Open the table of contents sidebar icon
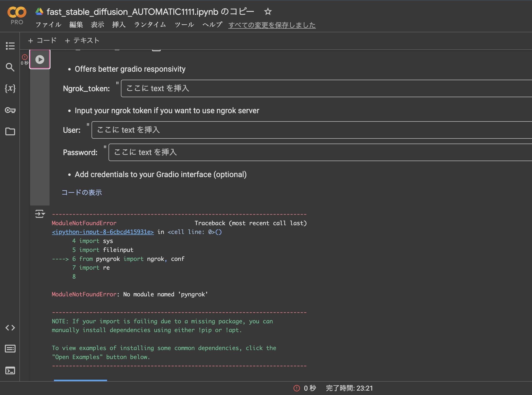 [10, 46]
